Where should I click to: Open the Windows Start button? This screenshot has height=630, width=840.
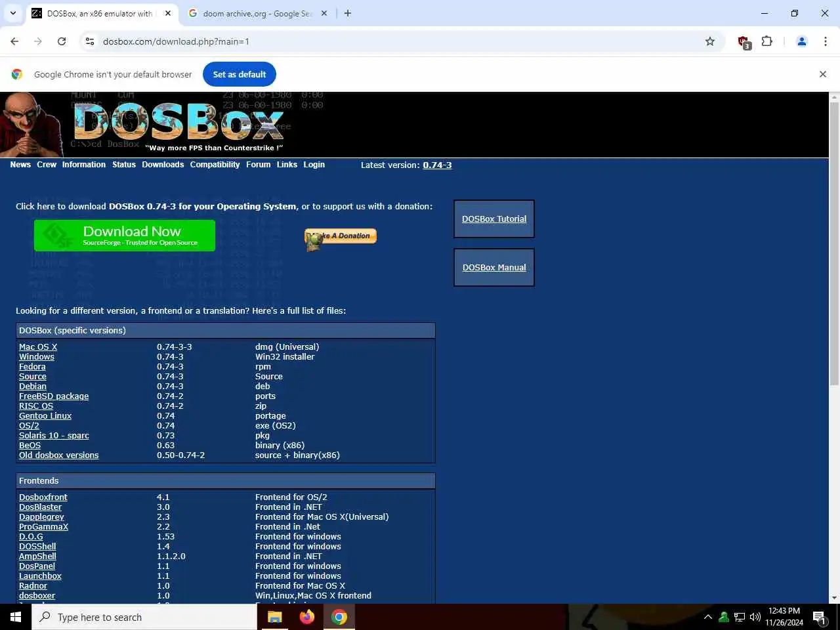[16, 617]
